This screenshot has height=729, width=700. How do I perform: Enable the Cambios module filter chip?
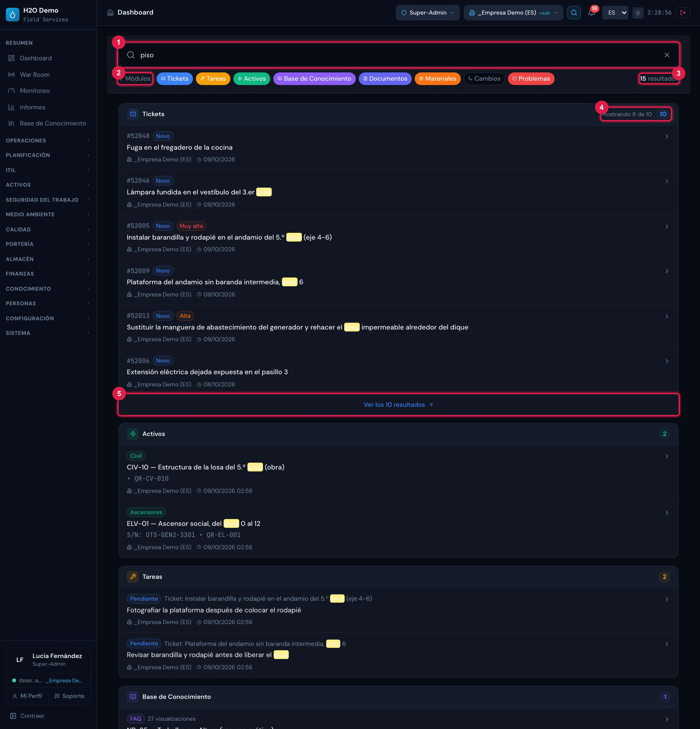click(484, 78)
